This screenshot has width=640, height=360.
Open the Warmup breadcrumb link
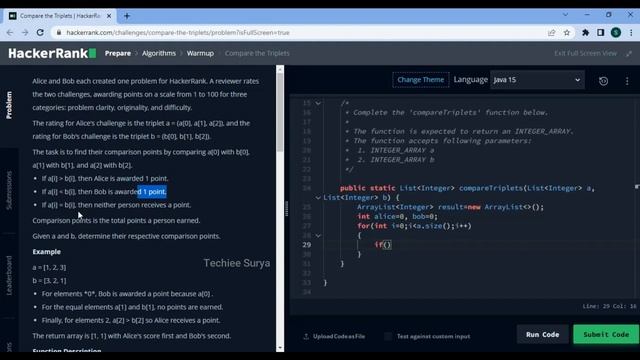(200, 53)
